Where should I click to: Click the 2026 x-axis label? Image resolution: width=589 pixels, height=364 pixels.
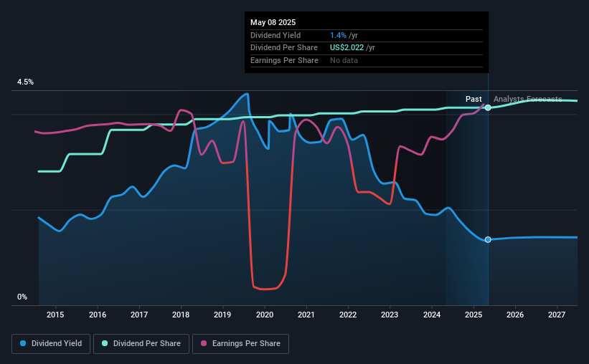515,315
